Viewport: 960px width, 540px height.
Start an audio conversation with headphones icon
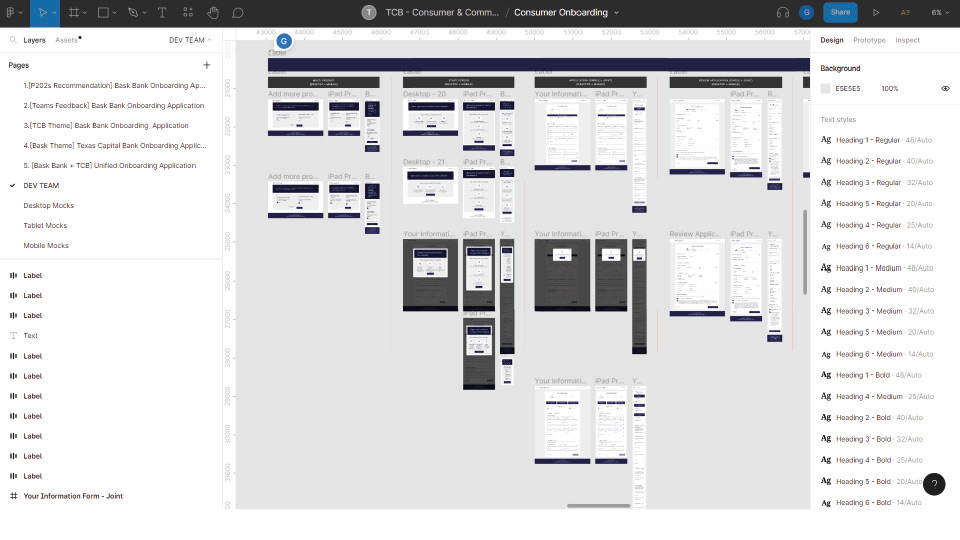click(x=783, y=13)
